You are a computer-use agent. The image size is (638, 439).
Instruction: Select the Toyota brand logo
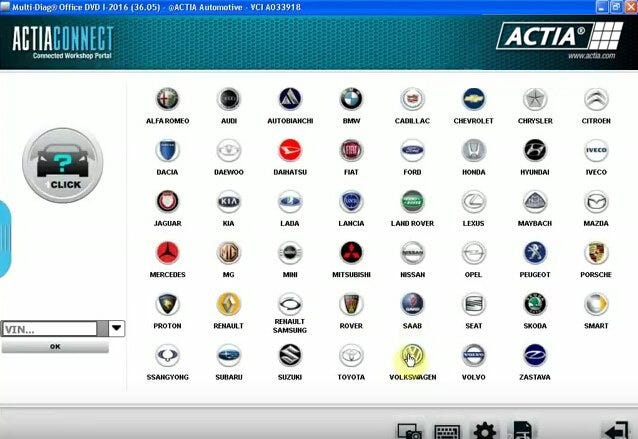click(351, 355)
